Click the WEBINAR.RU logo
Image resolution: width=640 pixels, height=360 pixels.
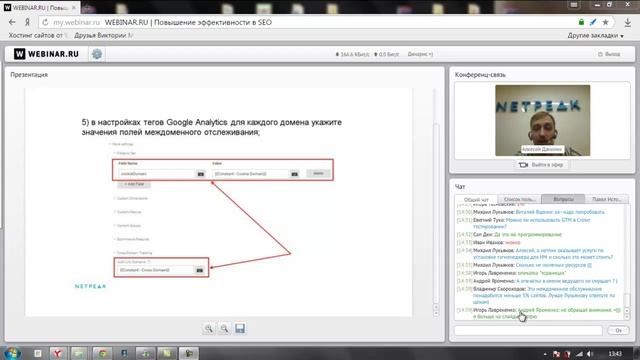[46, 54]
